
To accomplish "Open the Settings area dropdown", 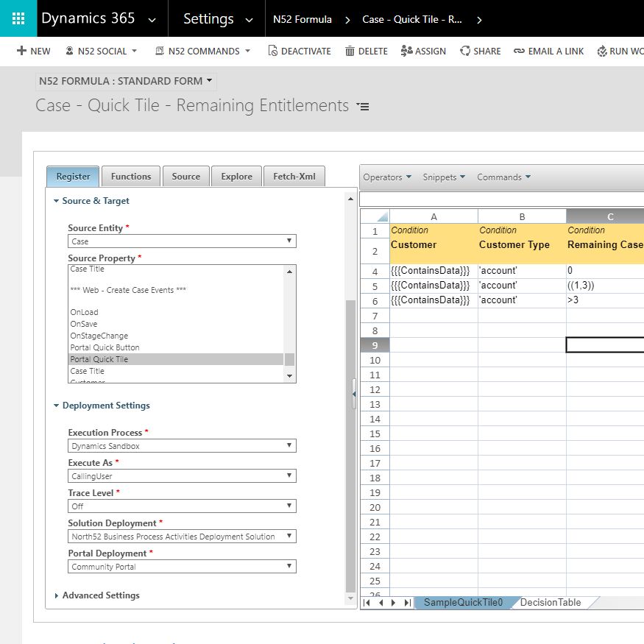I will pyautogui.click(x=218, y=19).
